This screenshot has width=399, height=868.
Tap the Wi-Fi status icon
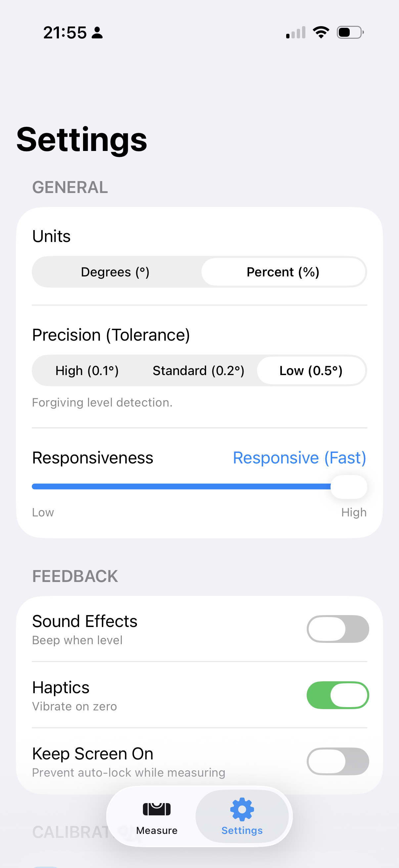[x=321, y=32]
